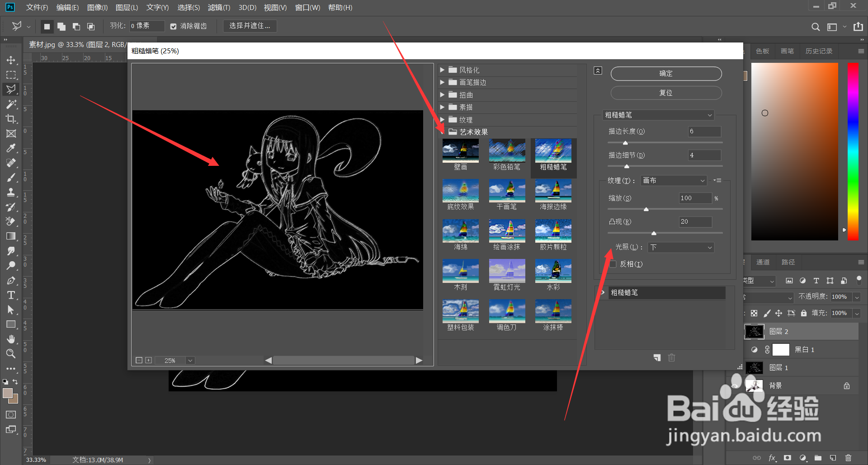The height and width of the screenshot is (465, 868).
Task: Click the search icon in options bar
Action: [816, 27]
